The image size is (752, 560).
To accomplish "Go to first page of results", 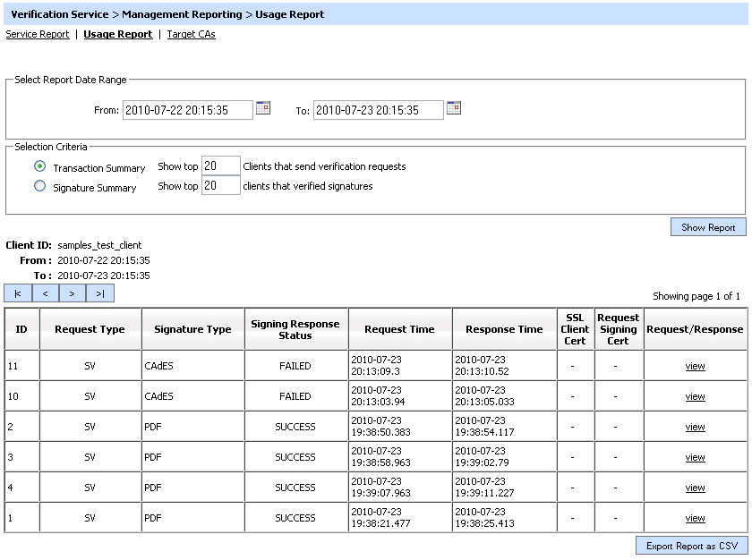I will [18, 293].
